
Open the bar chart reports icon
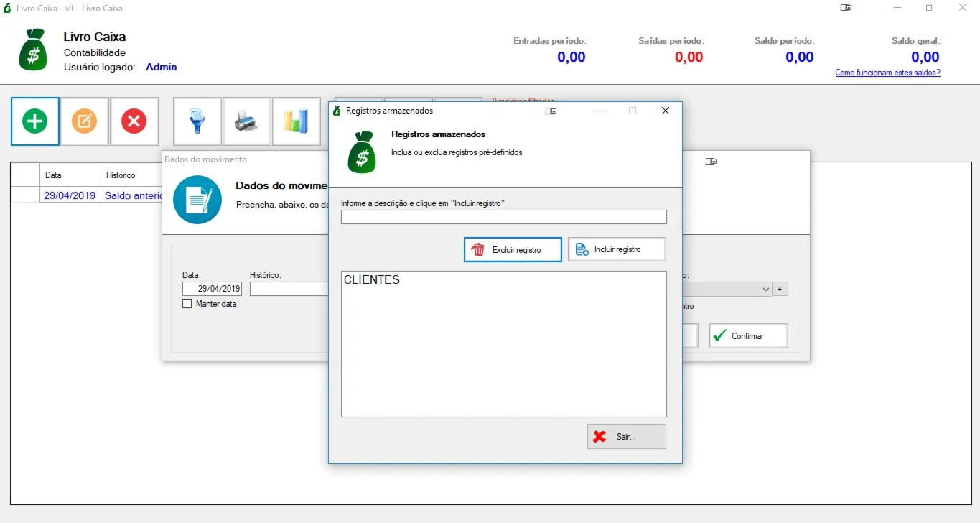point(296,121)
